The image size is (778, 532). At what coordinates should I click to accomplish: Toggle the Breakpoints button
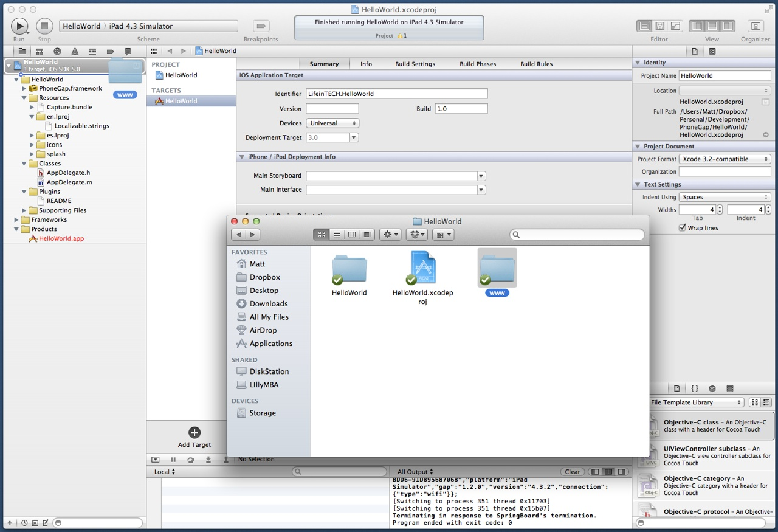[x=261, y=26]
